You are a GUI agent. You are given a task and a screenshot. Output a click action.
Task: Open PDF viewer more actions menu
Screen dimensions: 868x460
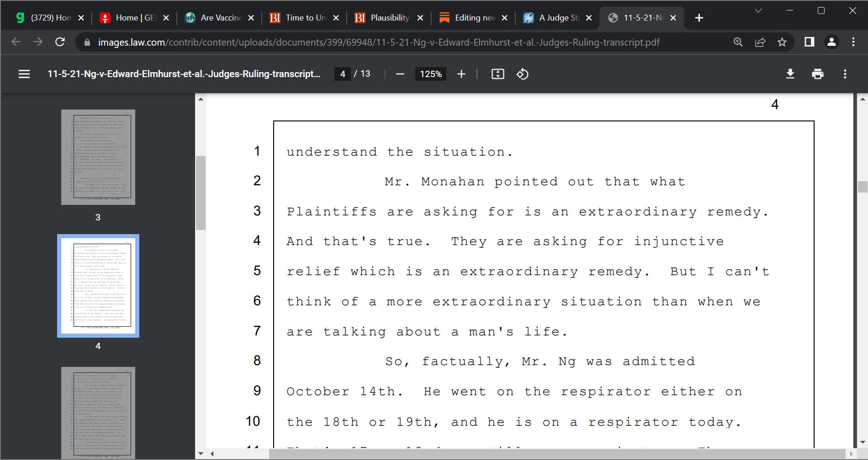pos(845,74)
